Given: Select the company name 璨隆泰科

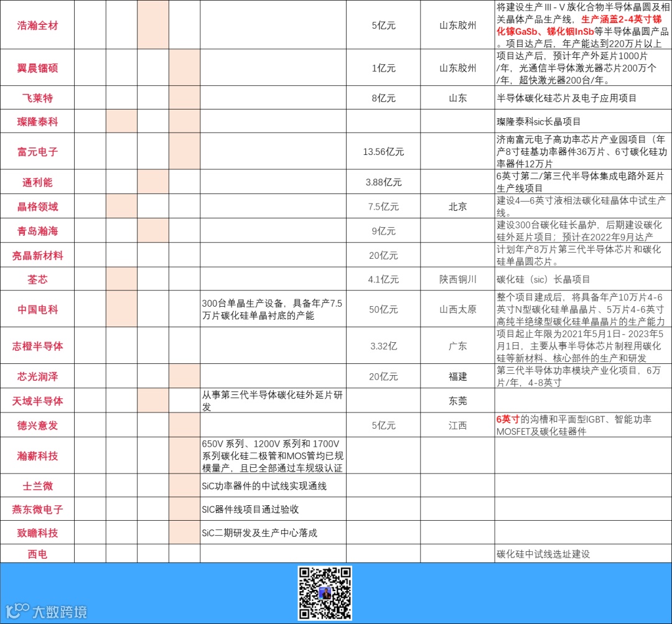Looking at the screenshot, I should tap(37, 121).
